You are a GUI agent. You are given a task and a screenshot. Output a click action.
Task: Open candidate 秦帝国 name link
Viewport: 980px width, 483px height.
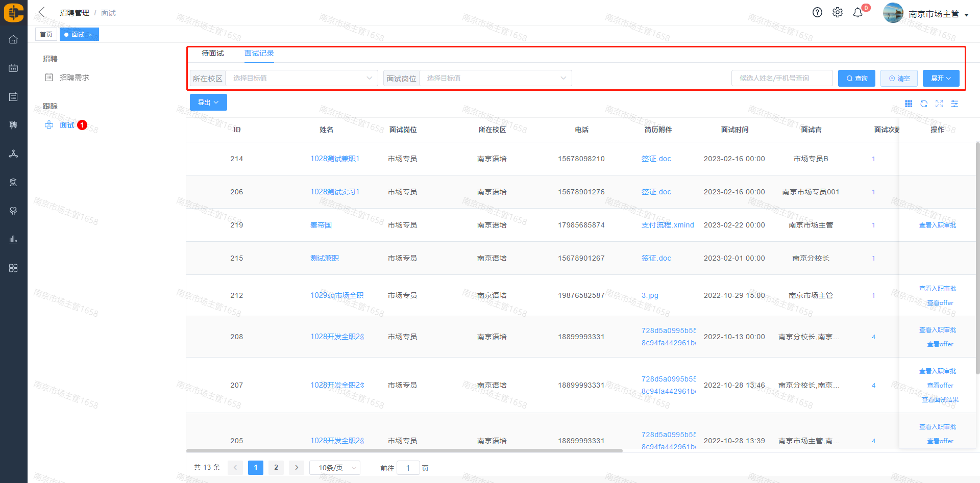(x=321, y=225)
